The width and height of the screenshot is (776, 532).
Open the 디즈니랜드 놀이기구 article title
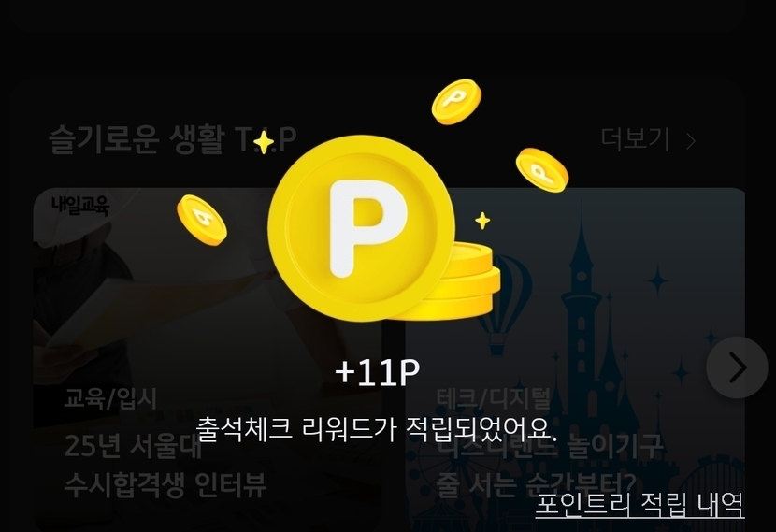click(550, 466)
